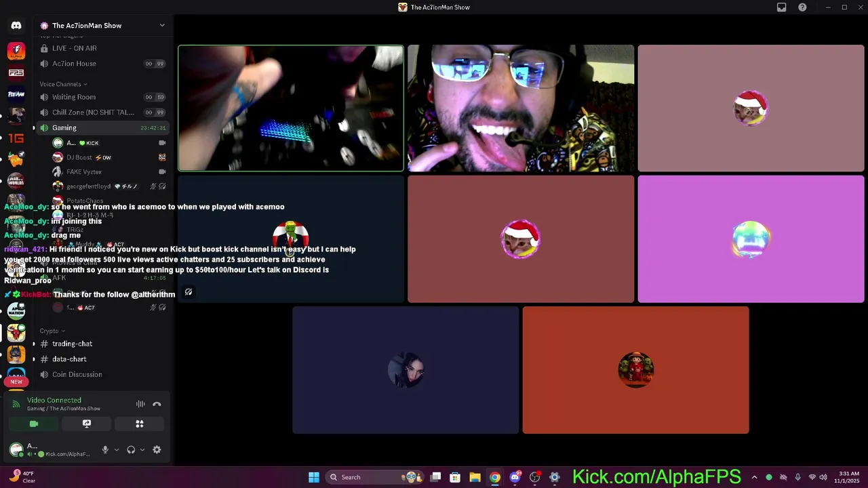Open the LIVE - ON AIR locked channel
The image size is (868, 488).
(x=102, y=48)
